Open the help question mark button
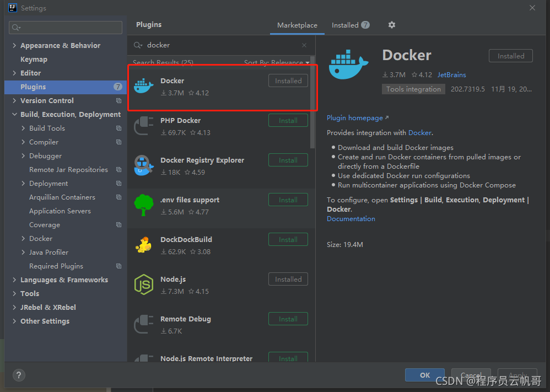 [19, 375]
